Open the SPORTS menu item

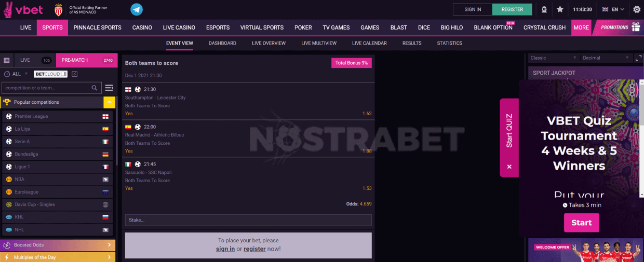[x=52, y=27]
